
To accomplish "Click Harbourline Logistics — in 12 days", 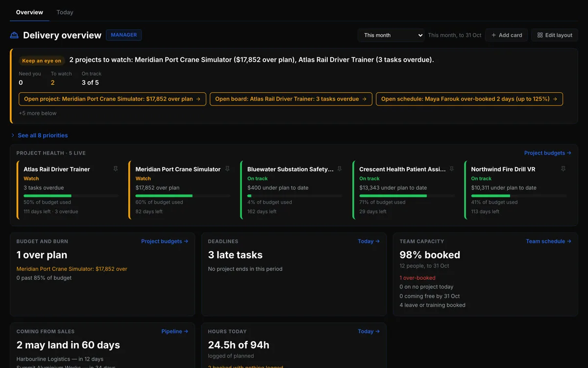I will click(x=60, y=359).
